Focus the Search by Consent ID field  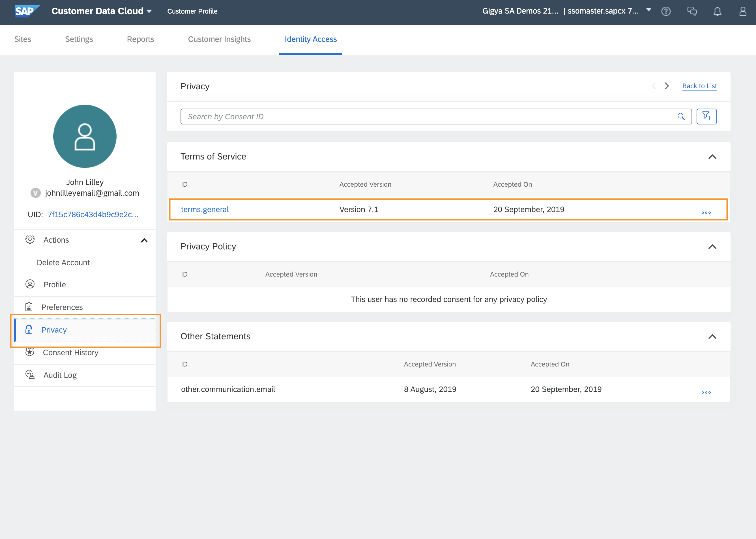[x=428, y=117]
